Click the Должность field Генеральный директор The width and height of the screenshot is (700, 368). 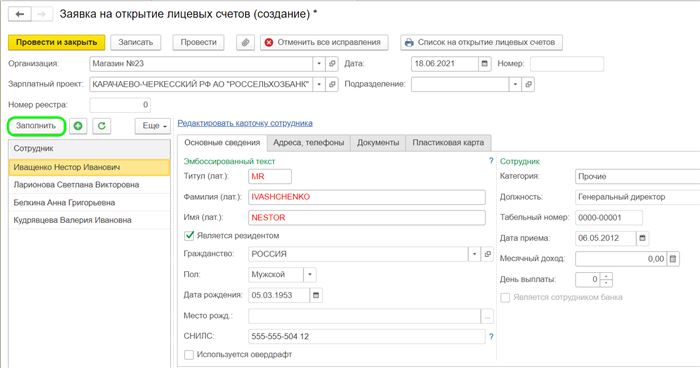coord(638,197)
